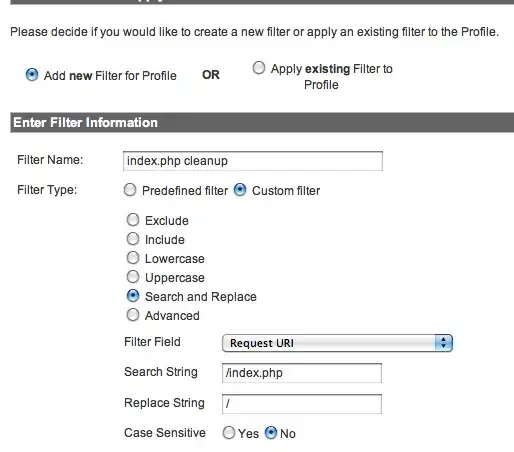The width and height of the screenshot is (514, 452).
Task: Click the Search and Replace label text
Action: click(x=201, y=297)
